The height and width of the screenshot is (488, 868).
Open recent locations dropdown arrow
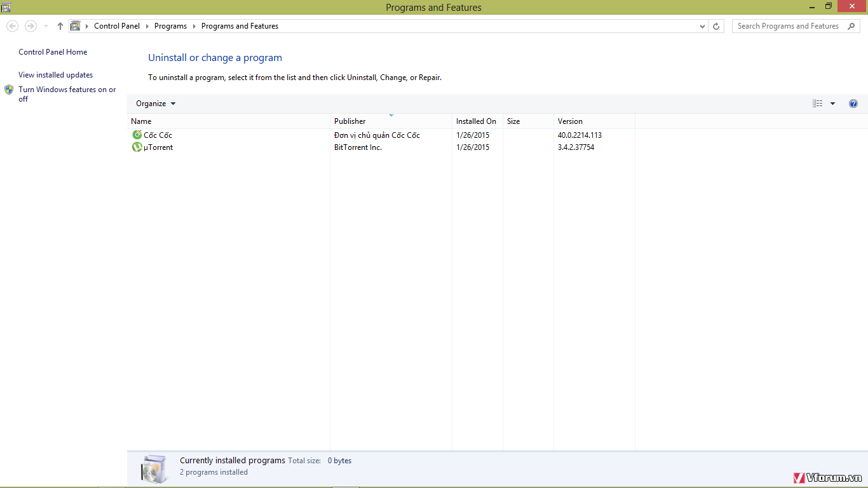click(46, 26)
